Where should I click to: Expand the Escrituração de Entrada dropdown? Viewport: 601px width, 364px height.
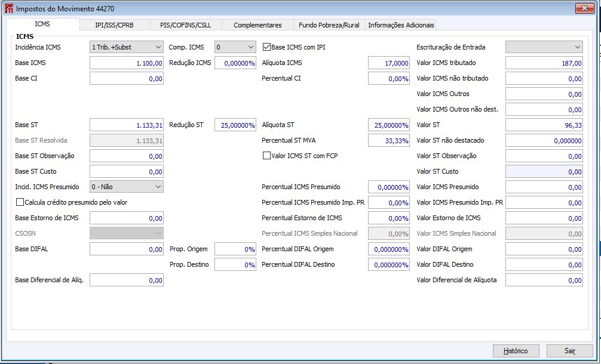pyautogui.click(x=544, y=47)
